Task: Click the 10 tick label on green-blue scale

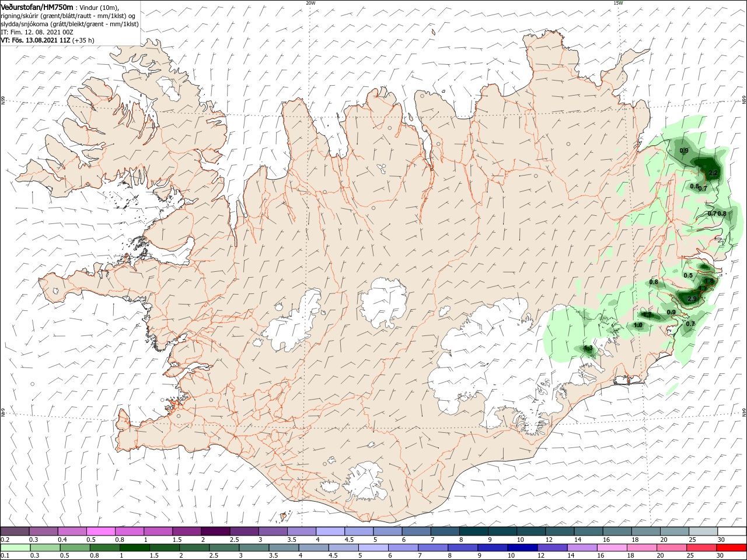Action: tap(511, 556)
